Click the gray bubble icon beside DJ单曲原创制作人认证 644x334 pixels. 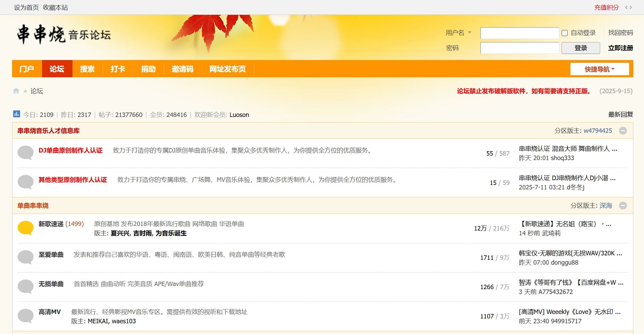click(x=26, y=152)
